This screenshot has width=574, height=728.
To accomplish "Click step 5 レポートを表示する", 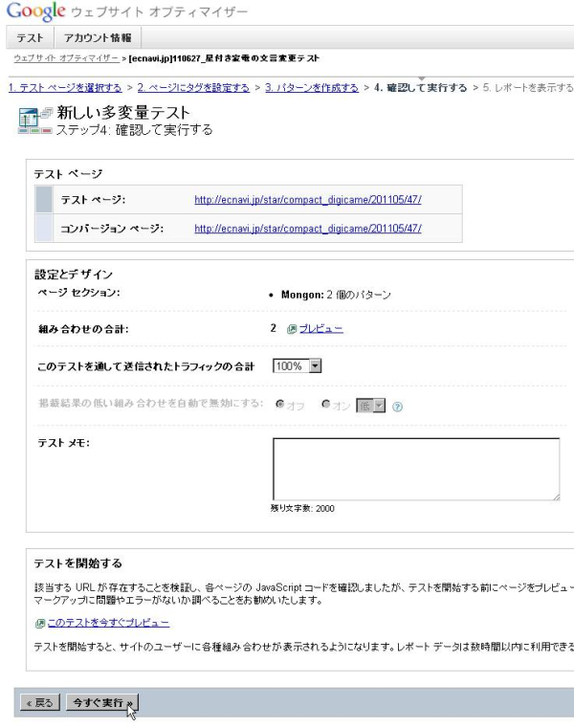I will 528,87.
